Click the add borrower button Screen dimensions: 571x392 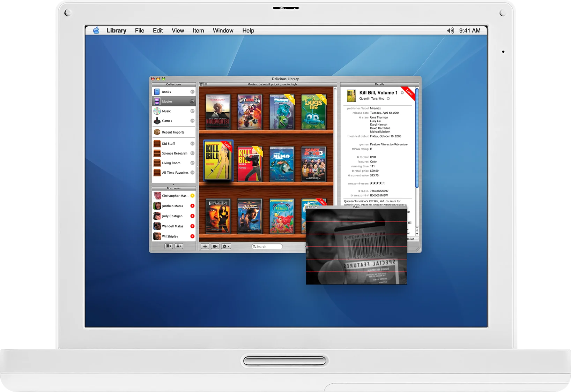(x=179, y=246)
